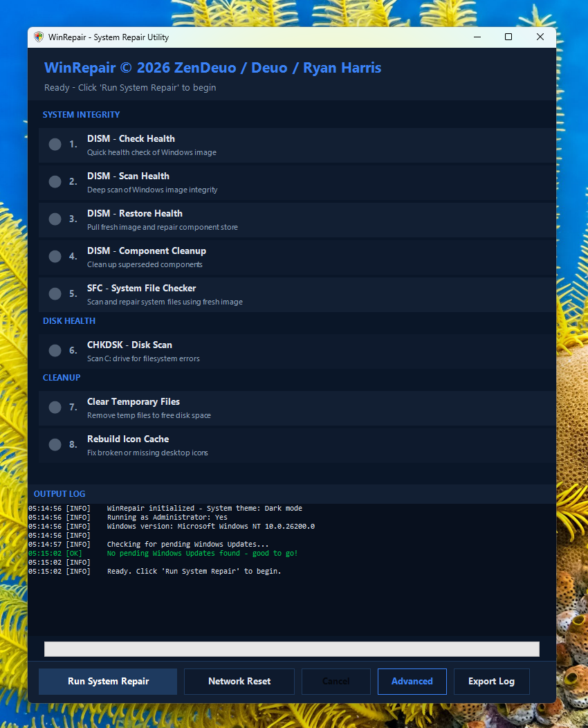Click status circle for DISM - Restore Health
The image size is (588, 728).
55,219
